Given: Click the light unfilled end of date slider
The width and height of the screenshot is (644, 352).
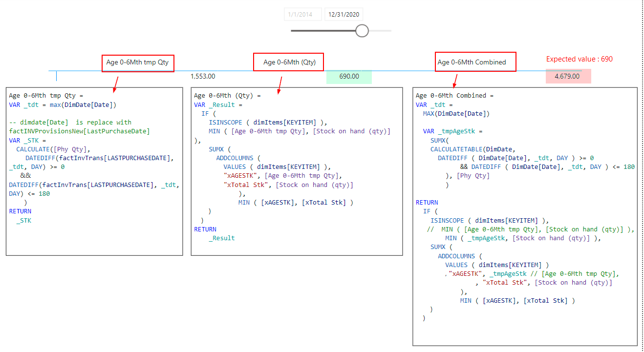Looking at the screenshot, I should 381,31.
